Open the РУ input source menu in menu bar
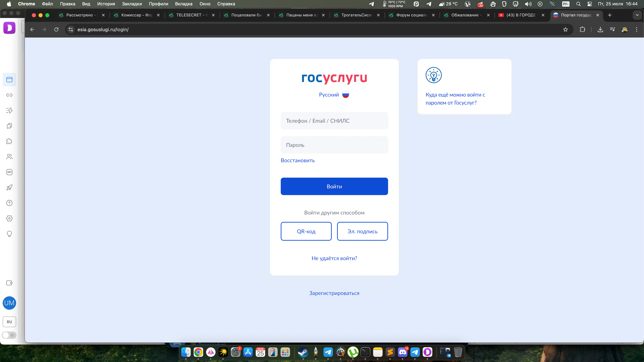This screenshot has height=362, width=644. (566, 4)
